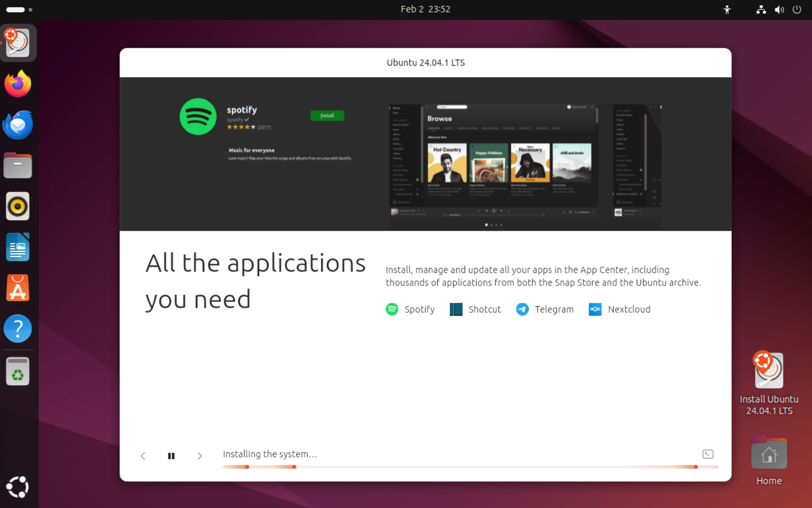This screenshot has width=812, height=508.
Task: Click the Spotify screenshot thumbnail
Action: [493, 160]
